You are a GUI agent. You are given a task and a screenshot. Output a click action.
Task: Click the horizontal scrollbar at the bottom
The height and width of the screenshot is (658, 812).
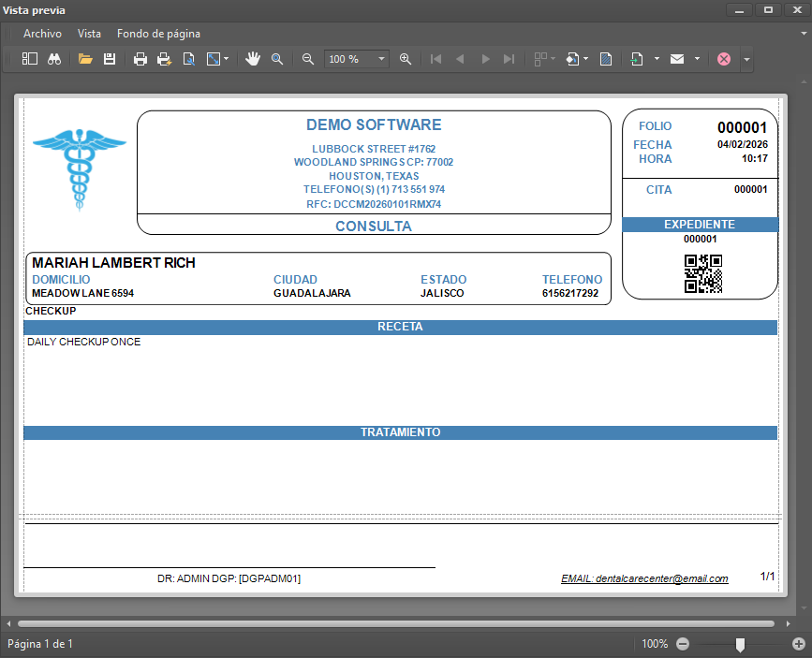click(393, 623)
